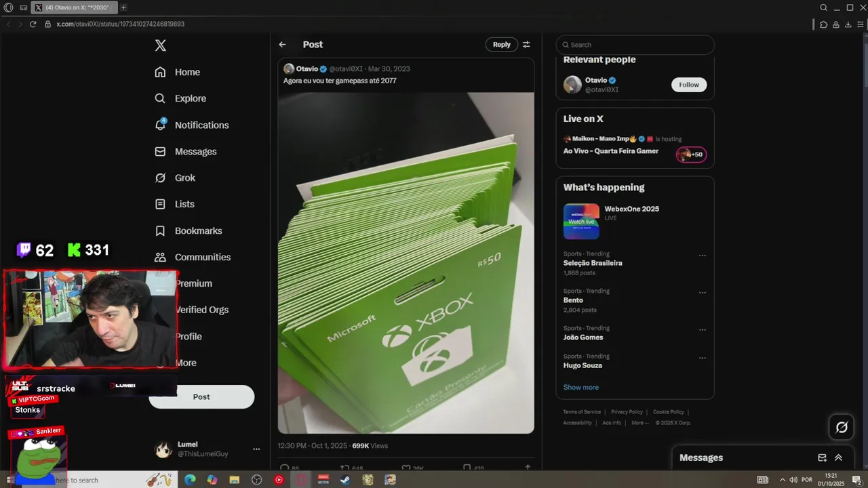The height and width of the screenshot is (488, 868).
Task: Click the browser search icon at the top right
Action: tap(824, 7)
